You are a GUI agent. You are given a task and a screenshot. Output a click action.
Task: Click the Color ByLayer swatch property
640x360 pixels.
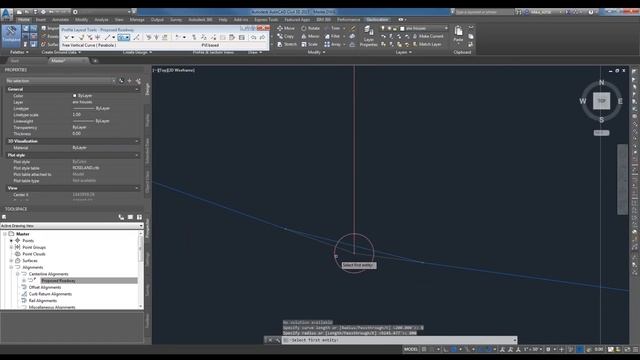point(74,96)
